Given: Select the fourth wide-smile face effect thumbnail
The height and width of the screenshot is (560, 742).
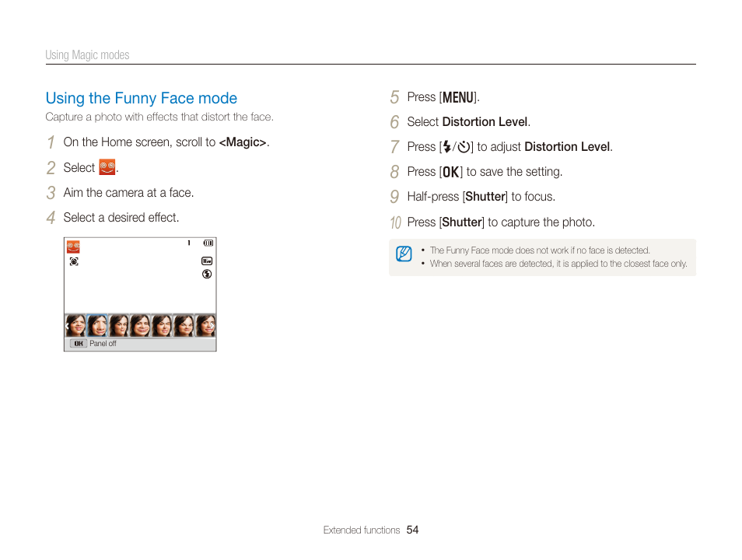Looking at the screenshot, I should tap(140, 325).
